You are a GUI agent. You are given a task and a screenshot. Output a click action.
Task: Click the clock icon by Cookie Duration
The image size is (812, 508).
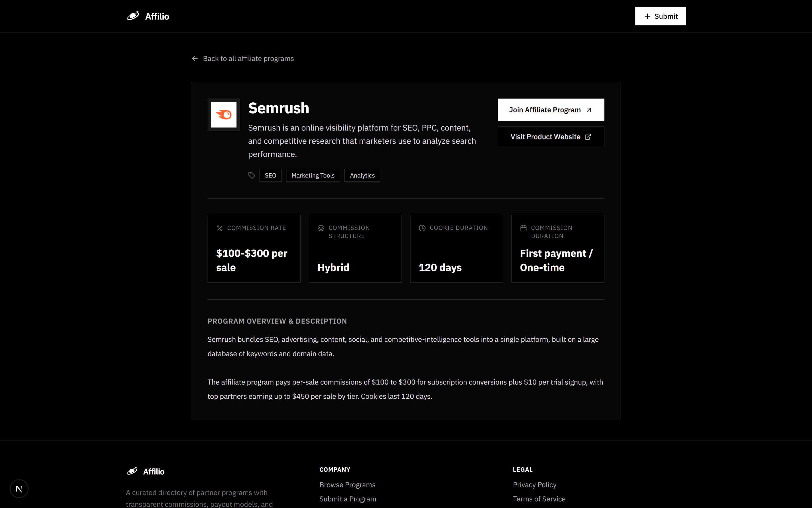pyautogui.click(x=422, y=228)
